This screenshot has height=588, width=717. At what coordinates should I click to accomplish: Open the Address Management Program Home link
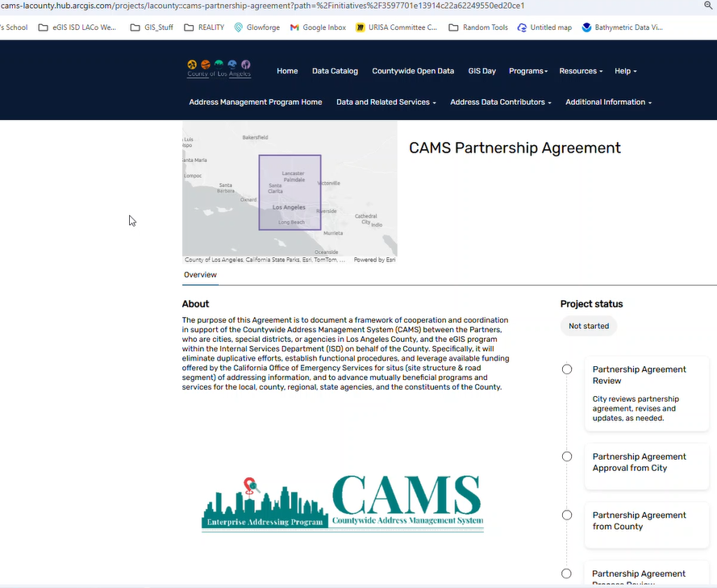(x=255, y=102)
